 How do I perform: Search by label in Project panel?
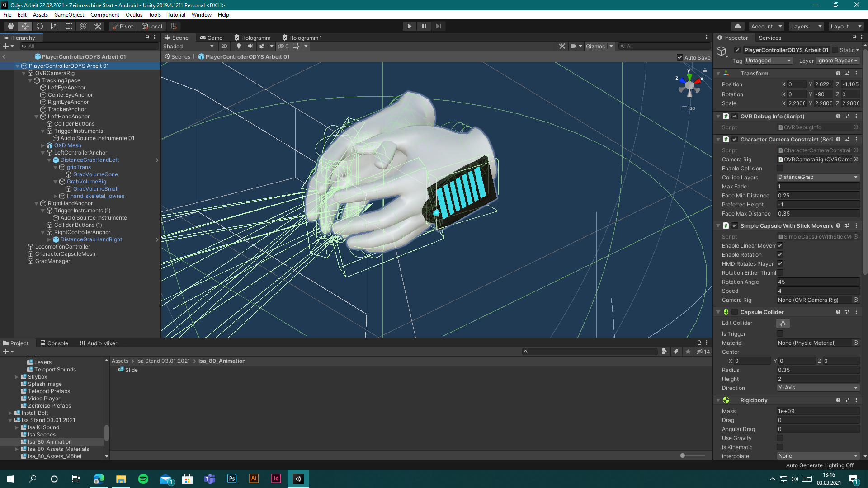[x=676, y=352]
